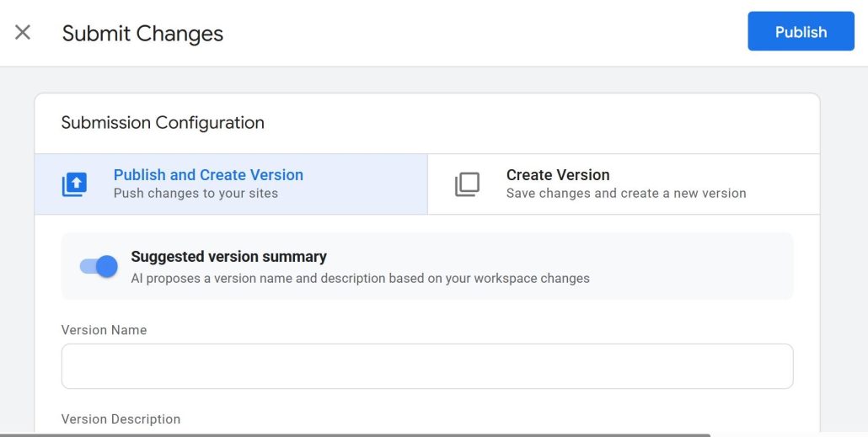This screenshot has width=868, height=437.
Task: Click the Submission Configuration heading
Action: 163,122
